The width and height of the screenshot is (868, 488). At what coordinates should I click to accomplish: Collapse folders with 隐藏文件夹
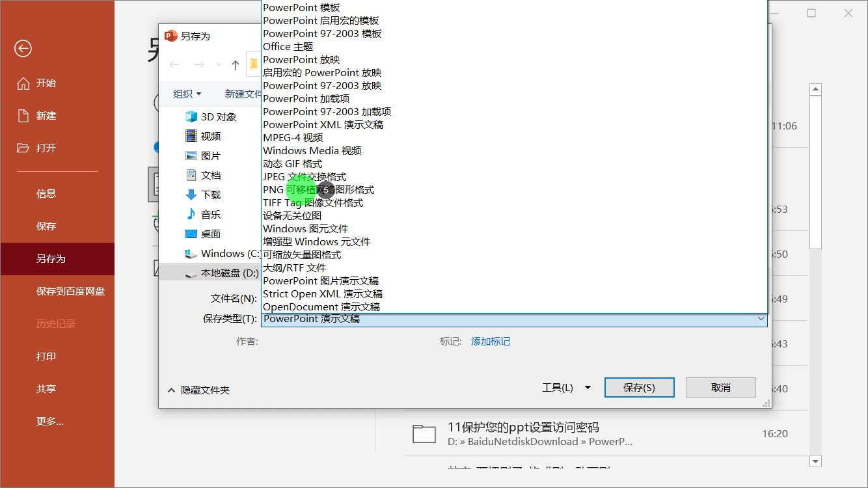[199, 390]
